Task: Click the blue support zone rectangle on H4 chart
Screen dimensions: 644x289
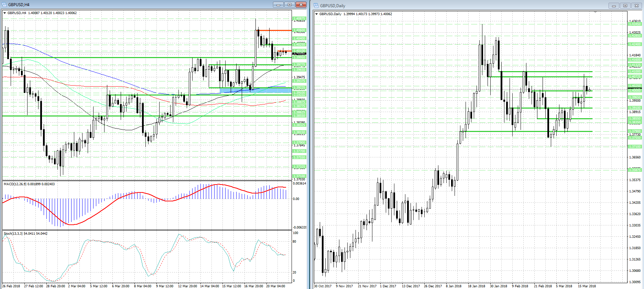Action: 255,90
